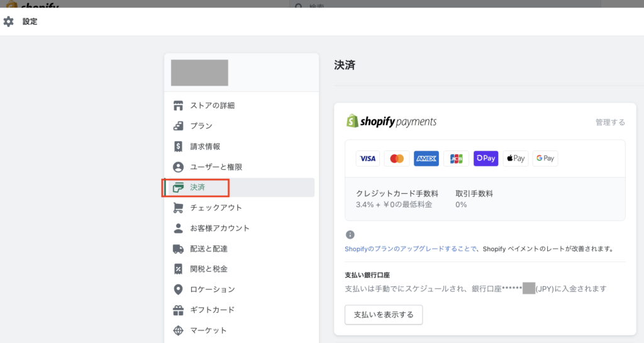
Task: Click the settings gear icon
Action: 8,21
